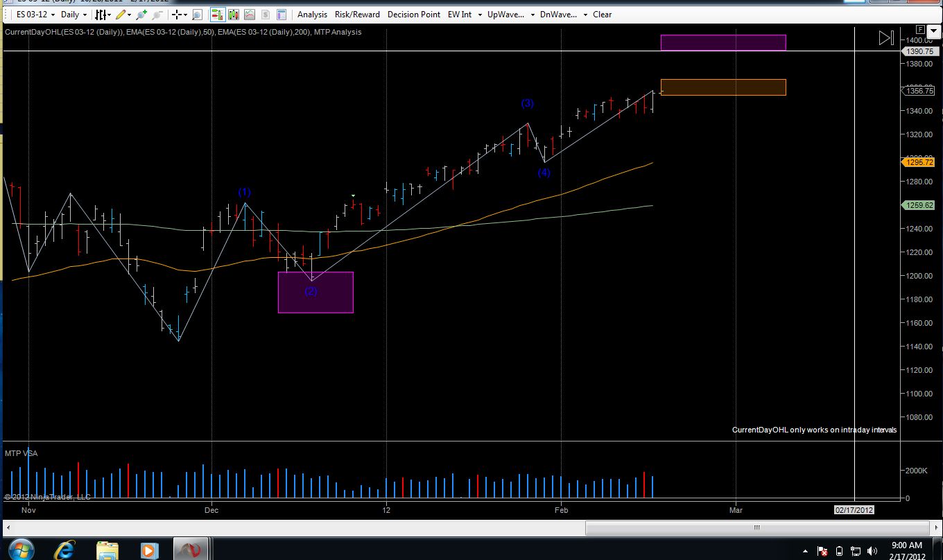Select the wave (3) label

coord(528,103)
